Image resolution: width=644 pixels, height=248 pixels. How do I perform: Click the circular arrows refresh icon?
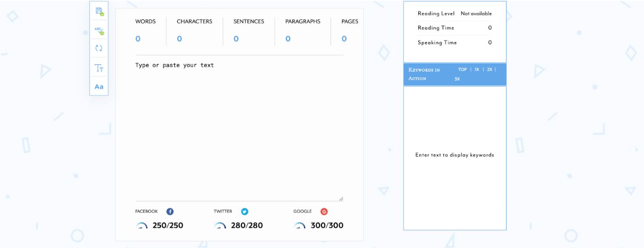(99, 48)
